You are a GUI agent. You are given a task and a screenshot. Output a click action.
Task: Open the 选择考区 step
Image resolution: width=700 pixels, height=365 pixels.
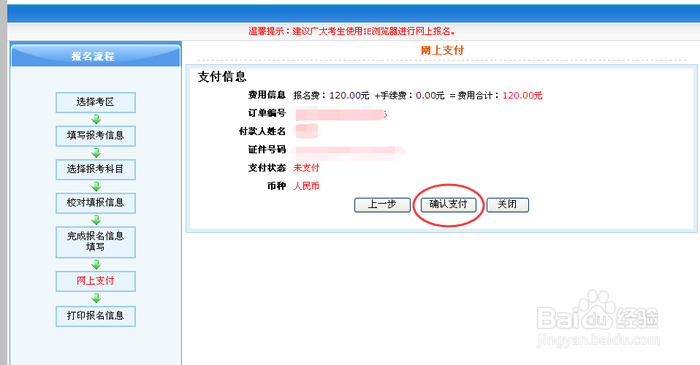tap(96, 102)
